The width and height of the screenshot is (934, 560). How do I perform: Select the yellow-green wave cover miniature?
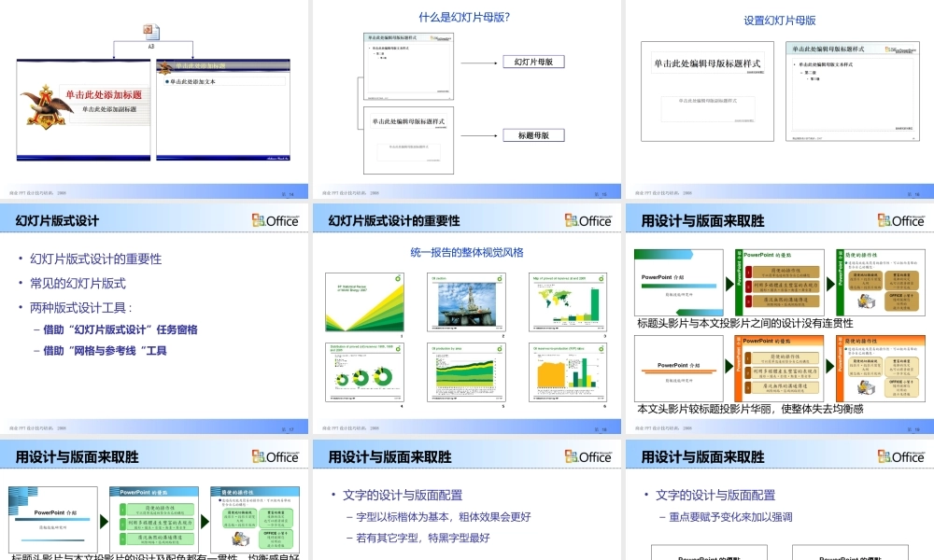tap(364, 302)
